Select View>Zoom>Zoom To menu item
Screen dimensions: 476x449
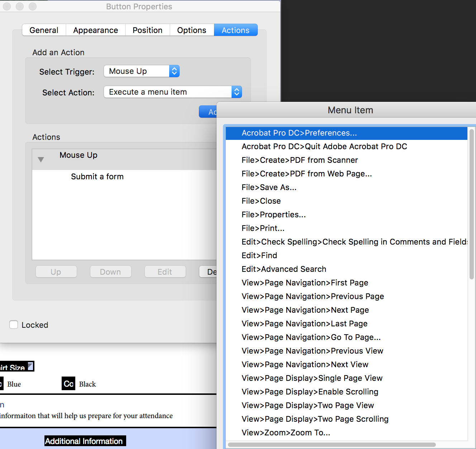point(286,433)
